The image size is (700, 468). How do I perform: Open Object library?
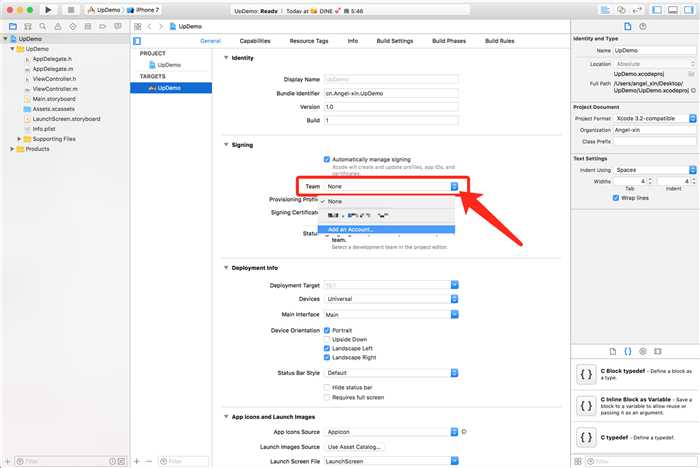point(643,351)
